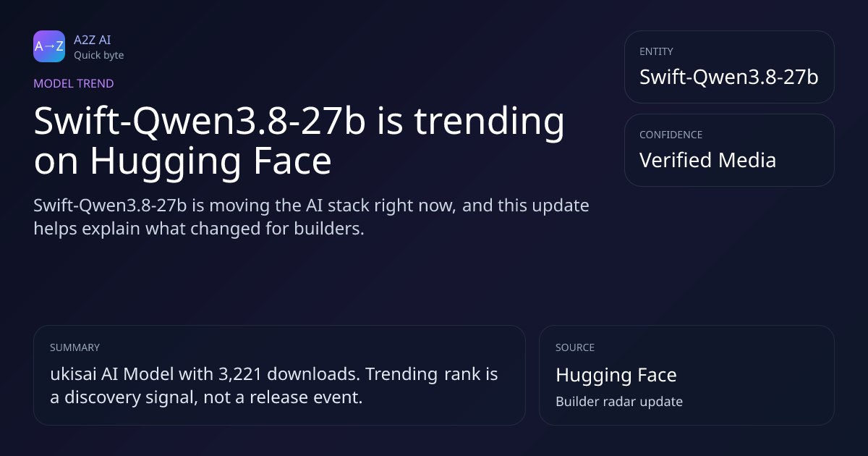Click the Quick byte subtitle
The height and width of the screenshot is (456, 868).
tap(98, 55)
